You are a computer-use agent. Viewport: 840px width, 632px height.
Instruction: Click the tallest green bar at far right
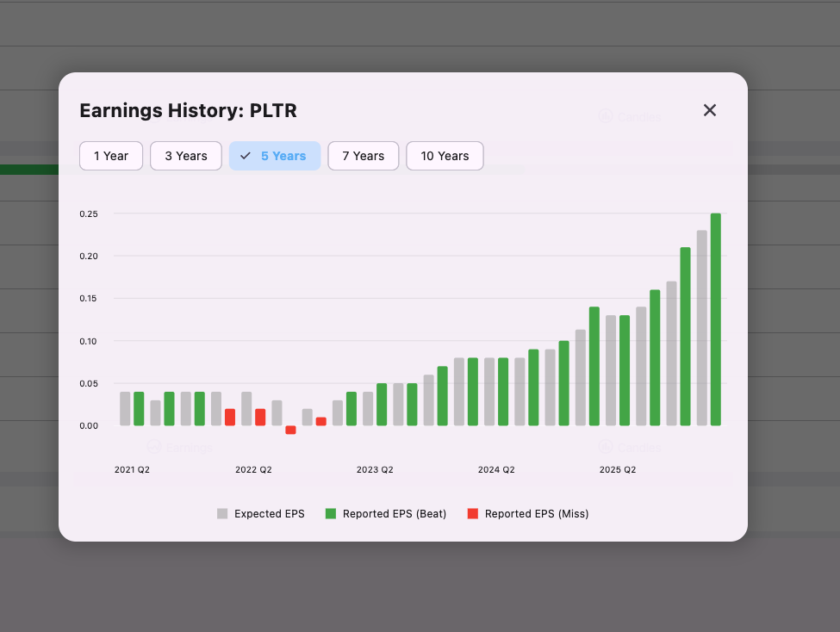click(716, 319)
